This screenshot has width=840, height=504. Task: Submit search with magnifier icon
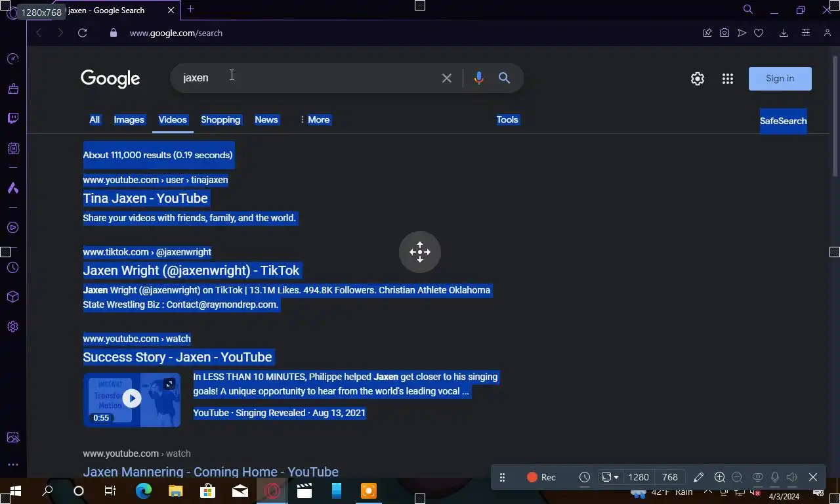pos(504,78)
